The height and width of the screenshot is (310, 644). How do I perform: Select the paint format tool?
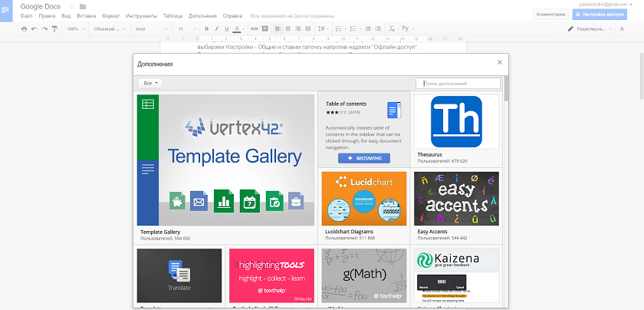pyautogui.click(x=54, y=29)
